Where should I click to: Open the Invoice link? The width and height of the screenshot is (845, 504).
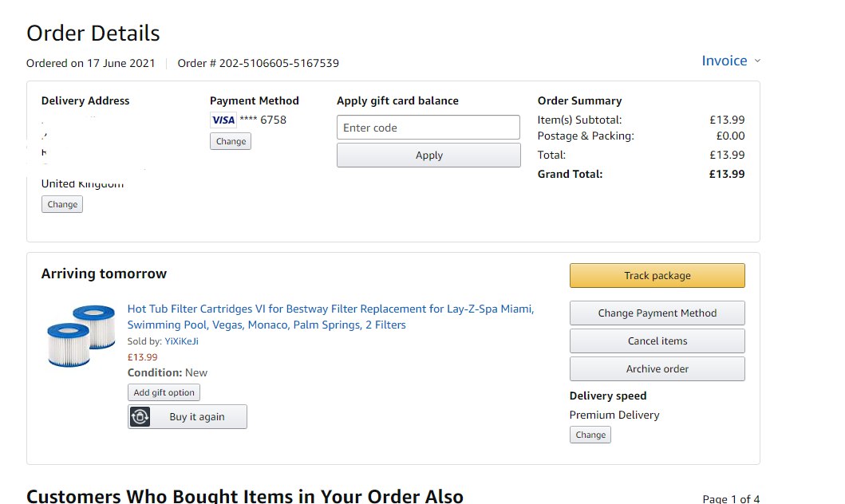pyautogui.click(x=724, y=61)
